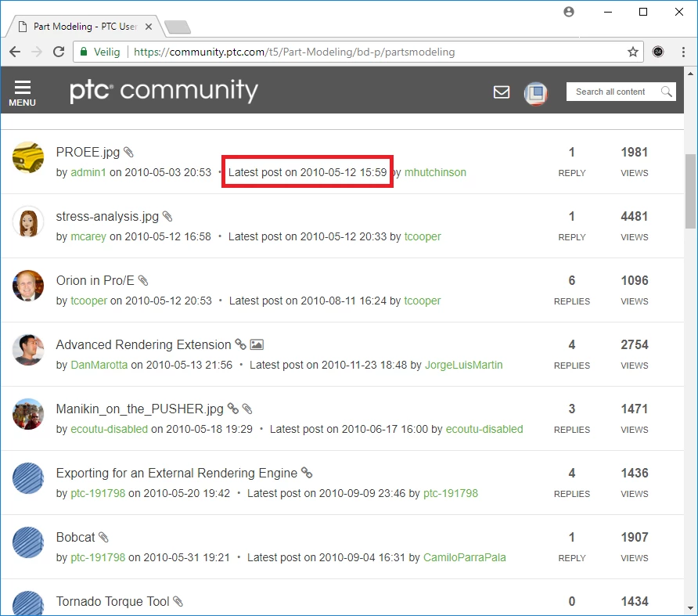
Task: Click the scrollbar up arrow
Action: tap(690, 74)
